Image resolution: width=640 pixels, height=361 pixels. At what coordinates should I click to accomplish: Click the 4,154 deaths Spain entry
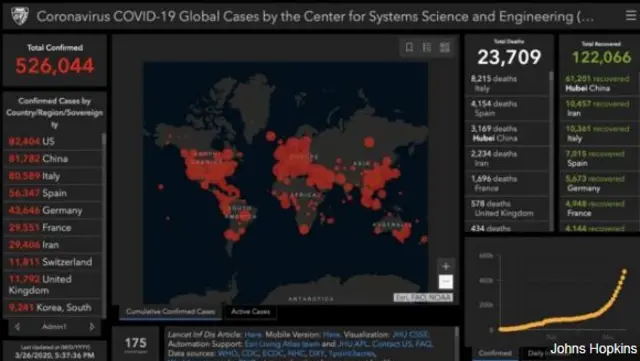(x=507, y=108)
